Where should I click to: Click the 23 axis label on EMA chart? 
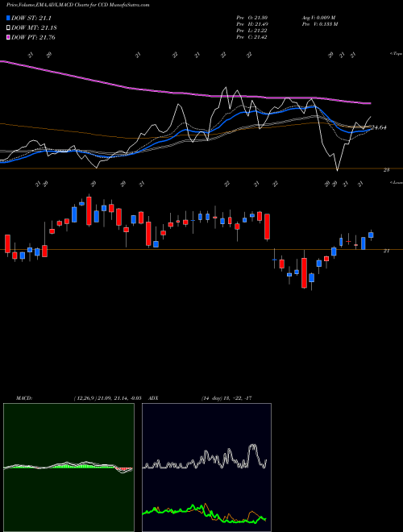[x=386, y=170]
